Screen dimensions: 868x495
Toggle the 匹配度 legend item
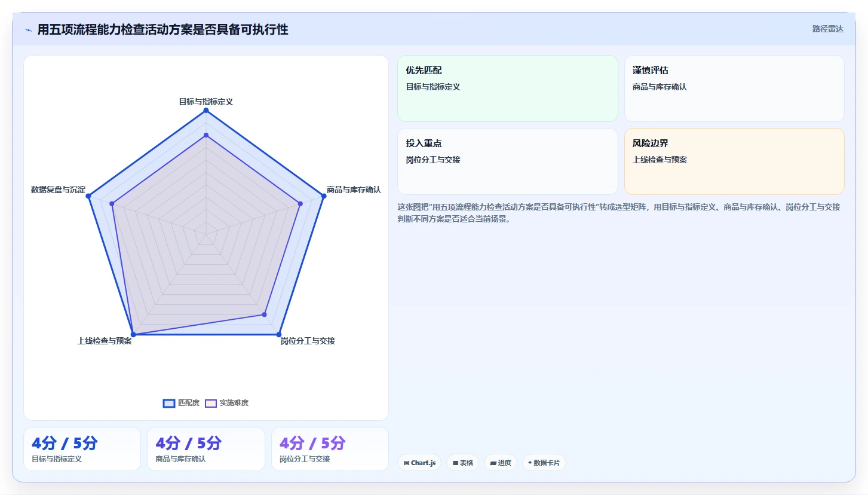181,403
